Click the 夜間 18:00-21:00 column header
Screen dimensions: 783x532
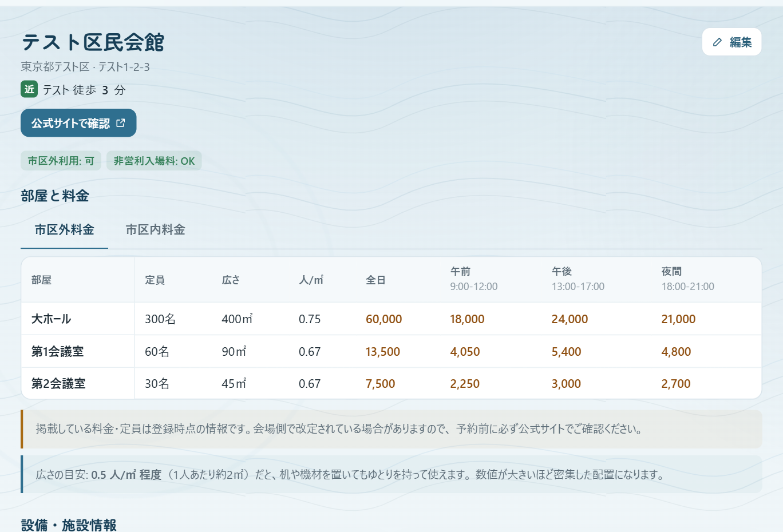pos(688,279)
